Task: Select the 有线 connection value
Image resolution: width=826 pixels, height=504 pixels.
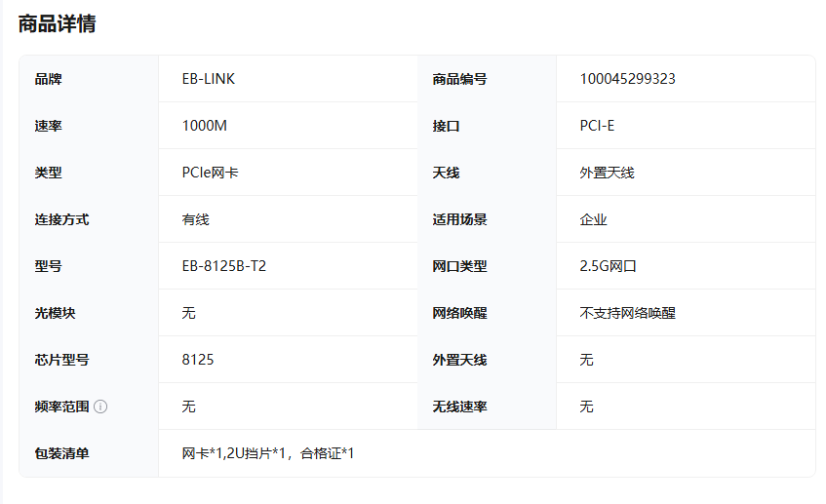Action: (195, 219)
